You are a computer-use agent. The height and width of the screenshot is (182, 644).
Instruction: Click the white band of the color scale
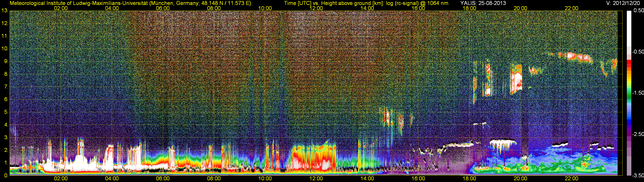[629, 29]
